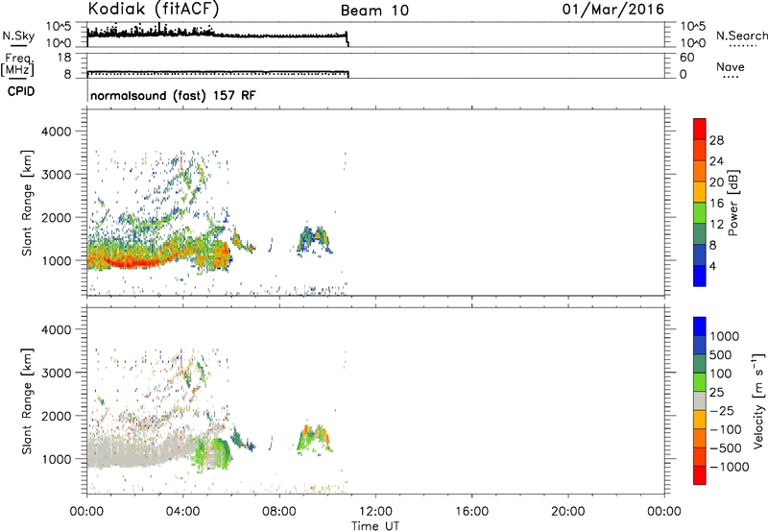
Task: Click the sky noise trace in the top panel
Action: pos(217,35)
